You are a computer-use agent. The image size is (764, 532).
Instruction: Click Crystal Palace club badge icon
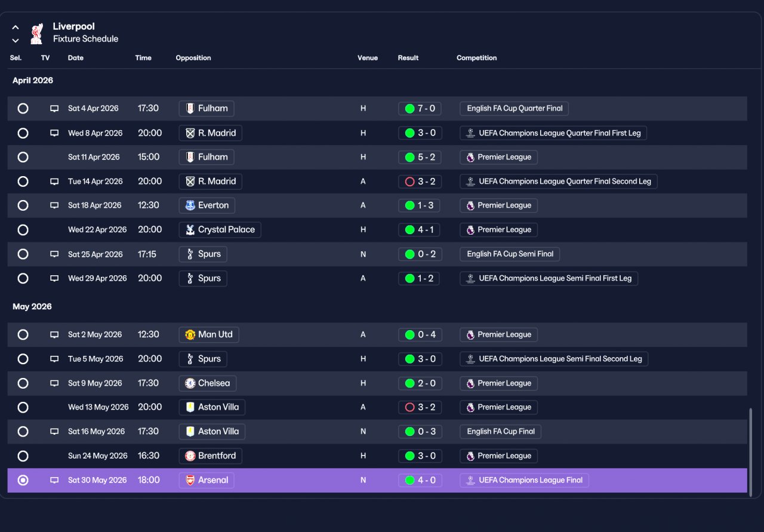pos(190,230)
